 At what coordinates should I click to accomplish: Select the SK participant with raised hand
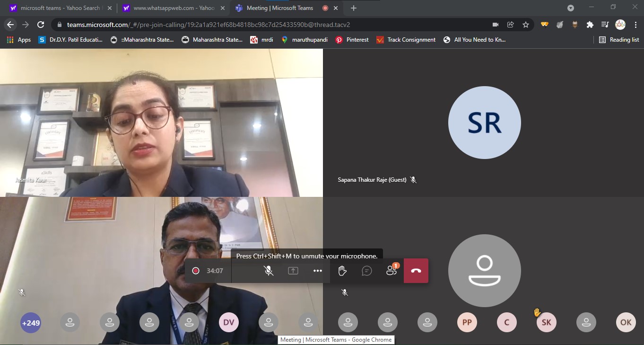click(547, 323)
